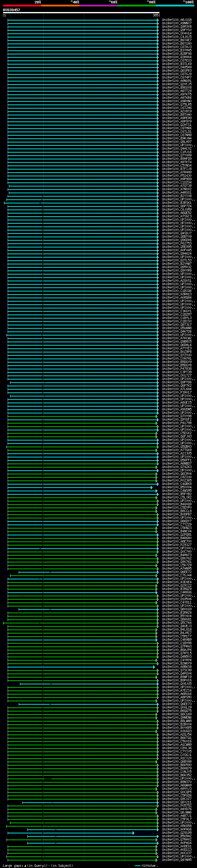
Task: Click the short cyan bar of Q29198
Action: tap(71, 833)
